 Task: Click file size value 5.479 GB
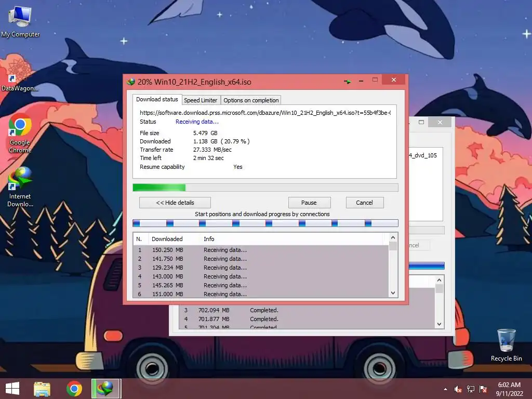point(205,133)
